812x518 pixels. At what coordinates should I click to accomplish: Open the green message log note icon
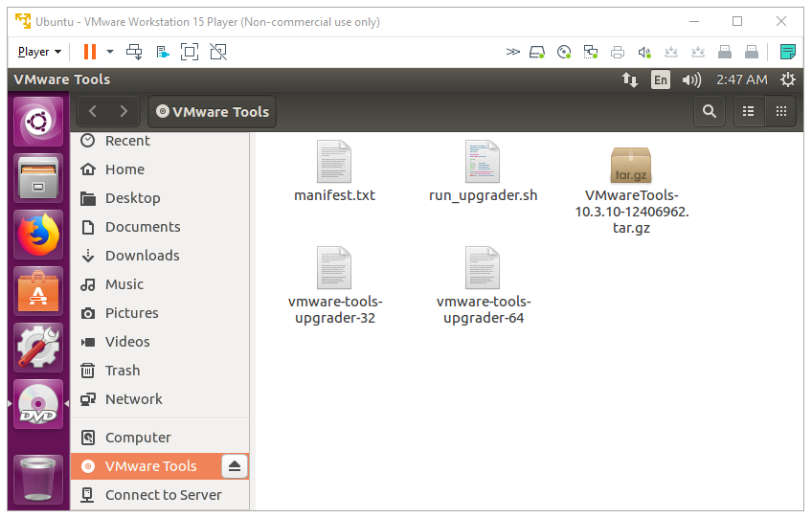[788, 52]
